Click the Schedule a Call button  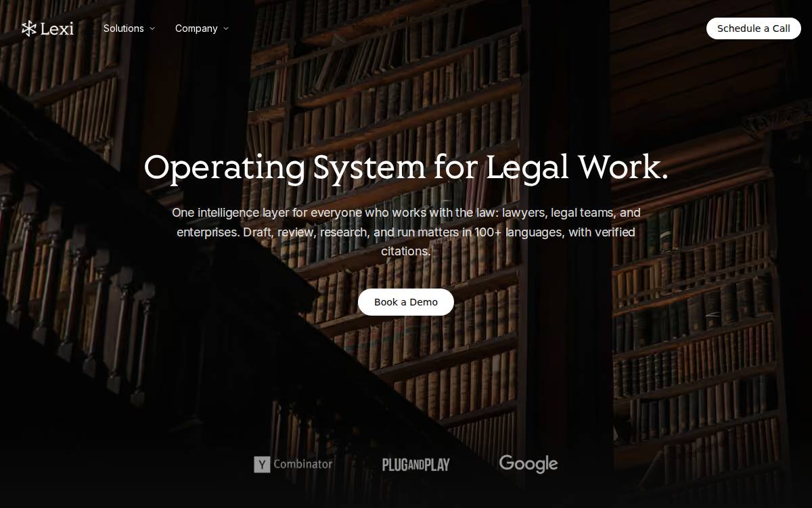(x=754, y=28)
